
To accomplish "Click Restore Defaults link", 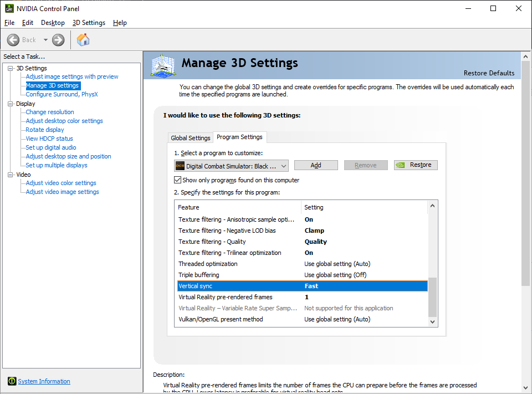I will coord(489,73).
